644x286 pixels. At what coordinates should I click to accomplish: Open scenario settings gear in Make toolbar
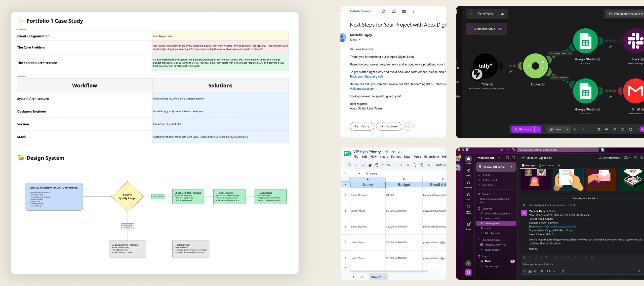(x=615, y=129)
